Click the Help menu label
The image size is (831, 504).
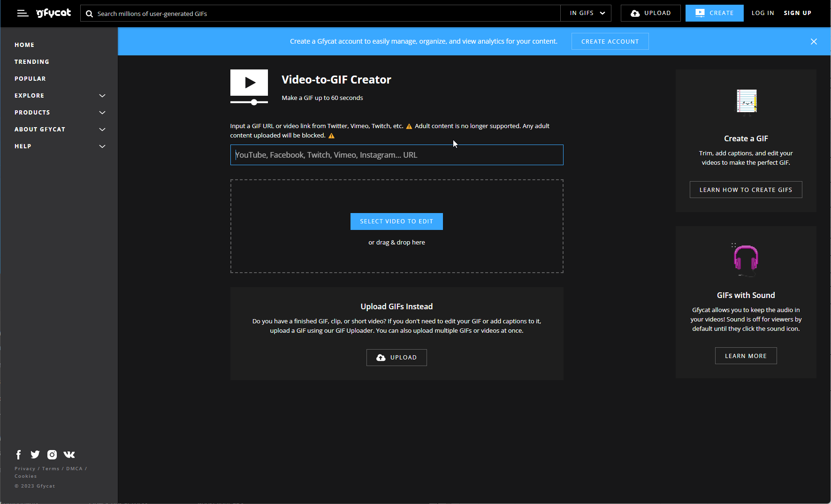coord(23,146)
